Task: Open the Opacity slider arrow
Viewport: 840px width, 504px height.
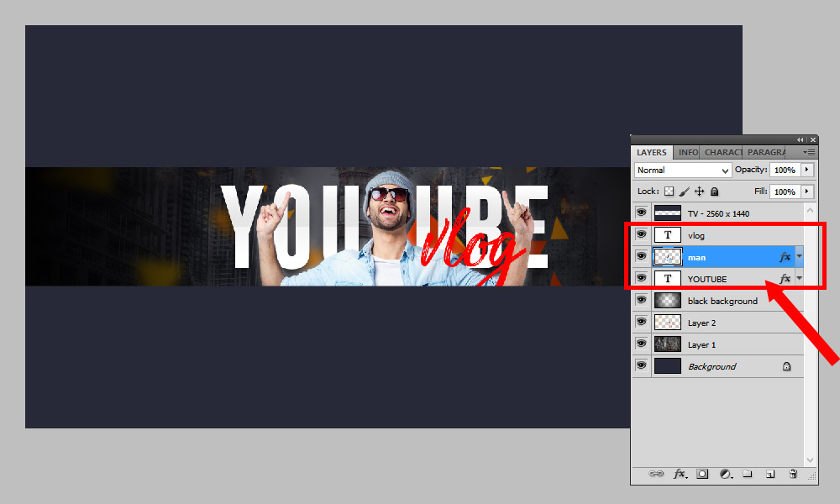Action: click(806, 170)
